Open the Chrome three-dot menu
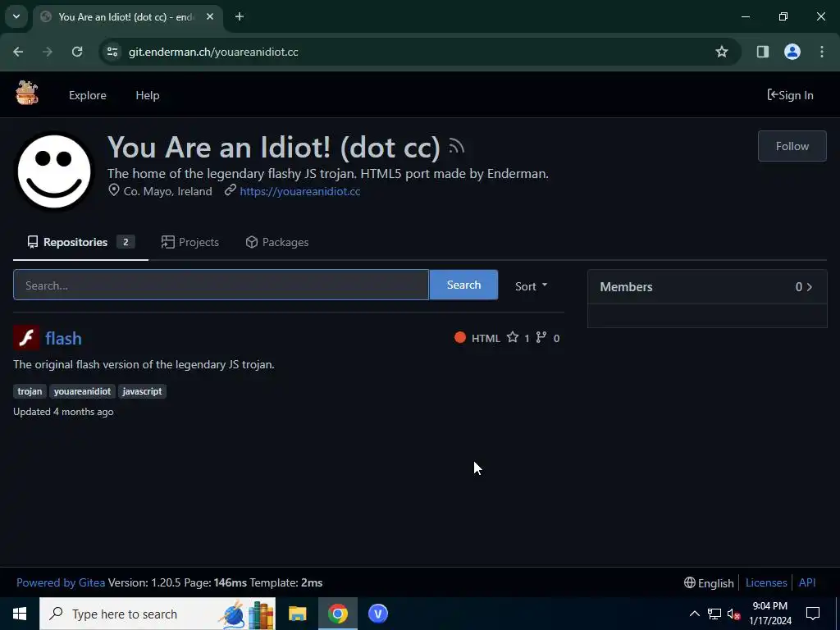Image resolution: width=840 pixels, height=630 pixels. [822, 52]
